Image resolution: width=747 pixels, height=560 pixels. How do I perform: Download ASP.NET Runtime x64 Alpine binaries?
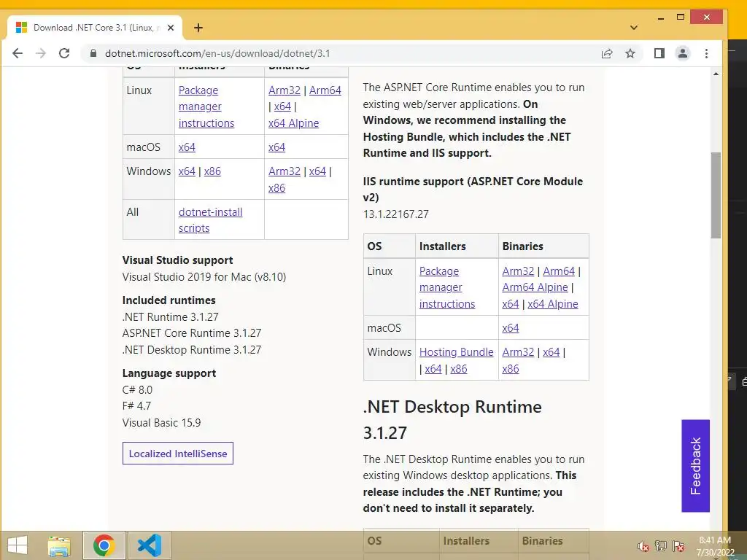(553, 304)
